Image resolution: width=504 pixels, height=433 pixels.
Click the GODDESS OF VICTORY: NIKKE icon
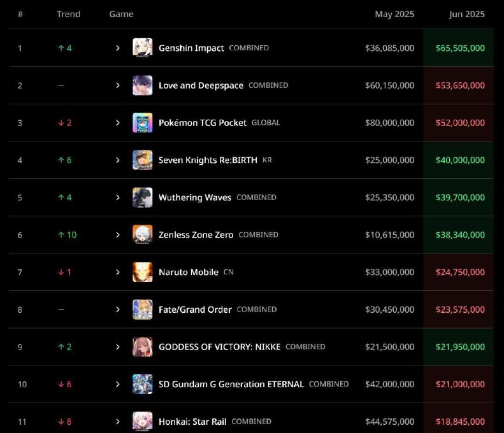(142, 347)
